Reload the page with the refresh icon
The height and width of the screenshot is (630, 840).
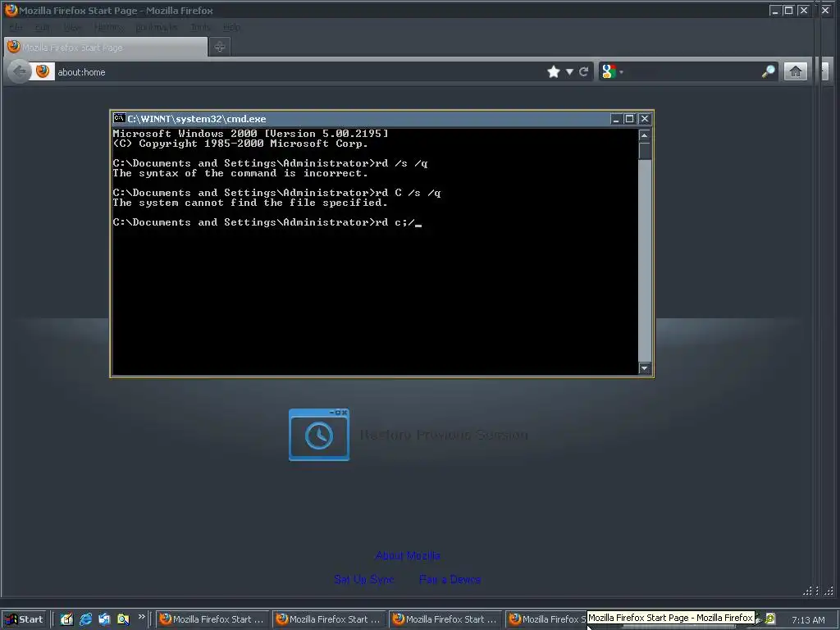(583, 72)
